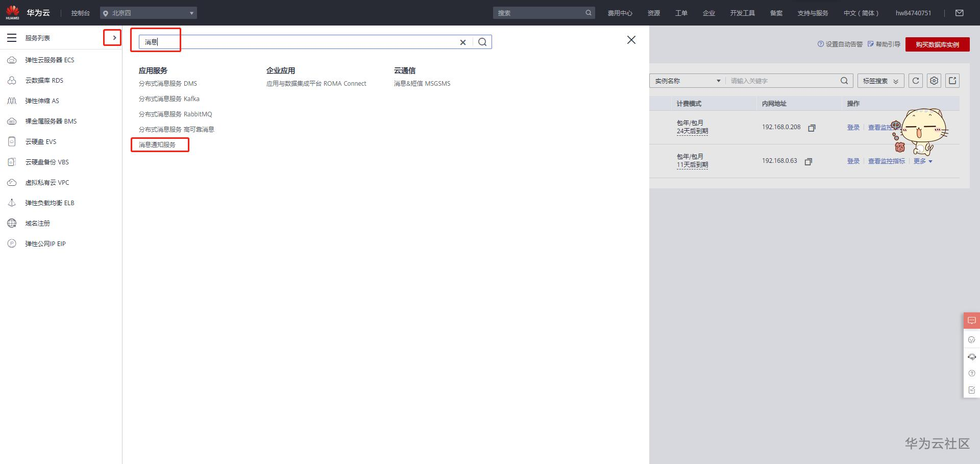
Task: Open 云硬盘 EVS
Action: 41,142
